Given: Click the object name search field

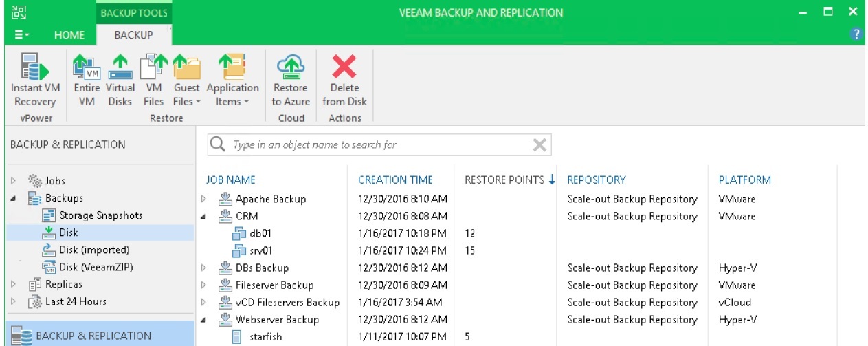Looking at the screenshot, I should coord(379,144).
